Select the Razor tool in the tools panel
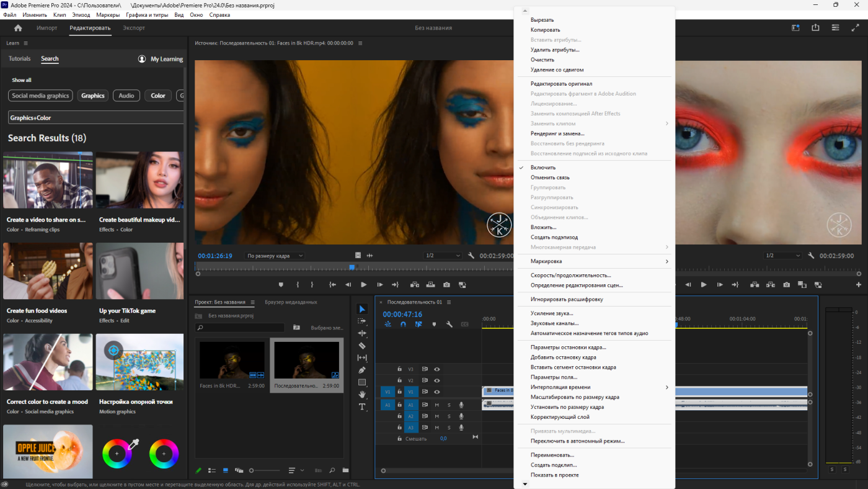Image resolution: width=868 pixels, height=489 pixels. (x=362, y=346)
